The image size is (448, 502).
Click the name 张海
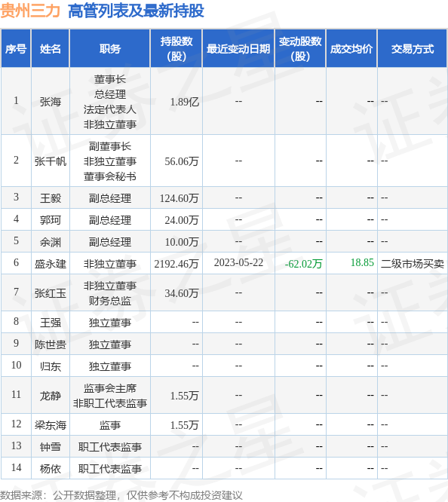pos(51,102)
